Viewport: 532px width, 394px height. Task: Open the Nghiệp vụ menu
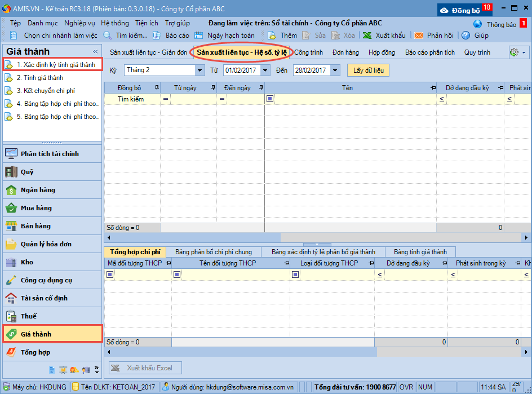(79, 23)
